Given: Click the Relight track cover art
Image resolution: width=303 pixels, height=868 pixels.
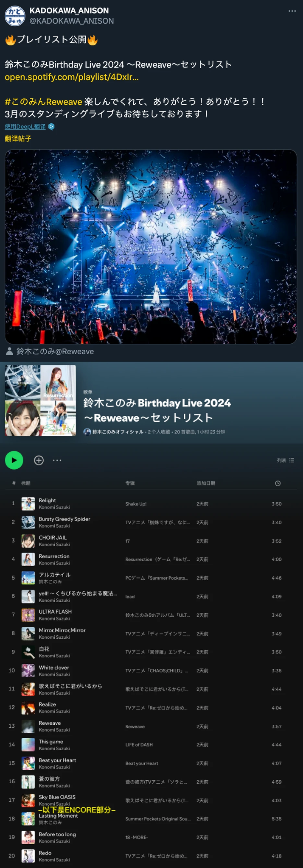Looking at the screenshot, I should pyautogui.click(x=28, y=504).
